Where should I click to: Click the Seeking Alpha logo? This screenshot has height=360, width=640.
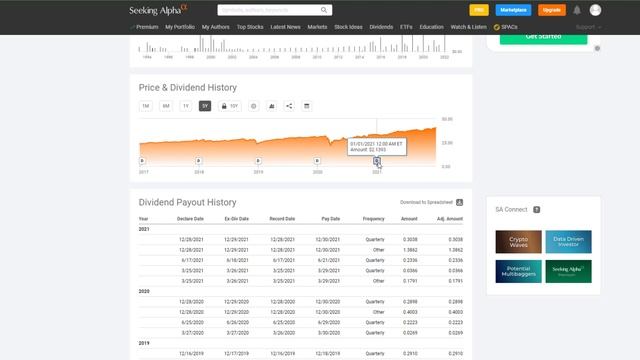(158, 10)
